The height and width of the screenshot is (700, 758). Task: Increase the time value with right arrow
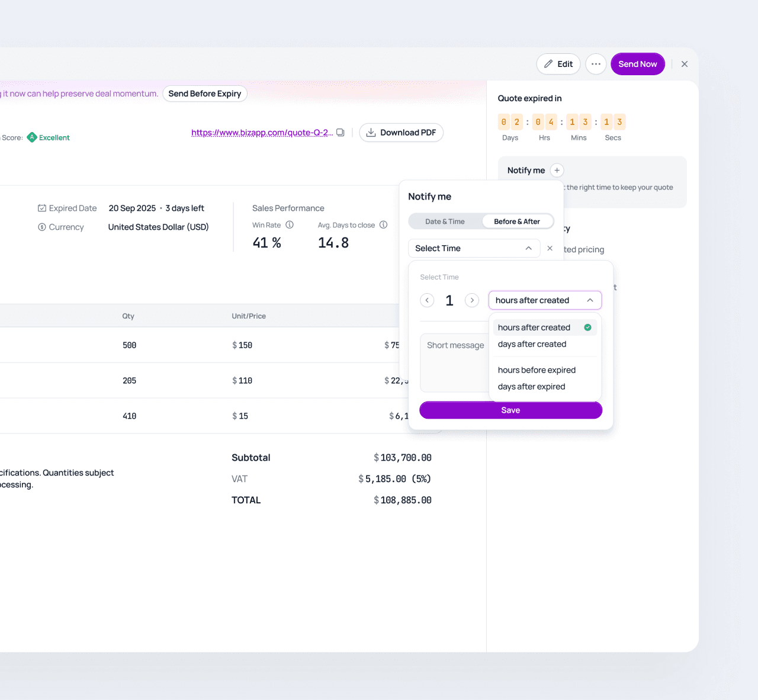(472, 300)
